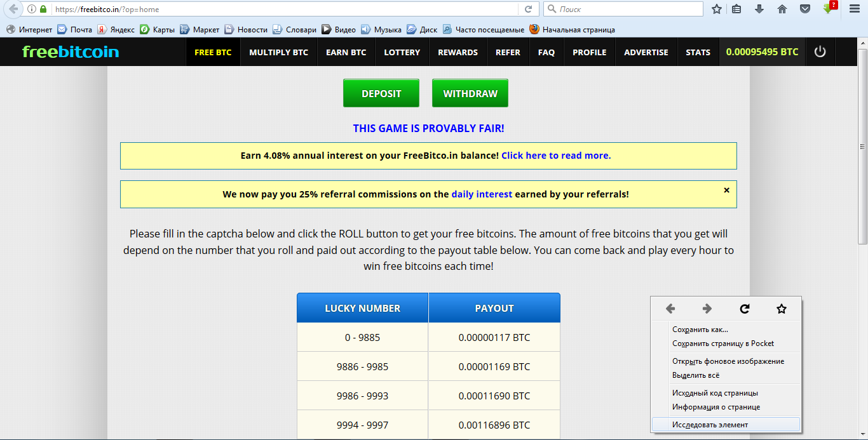Follow Click here to read more link
This screenshot has height=440, width=868.
(556, 156)
